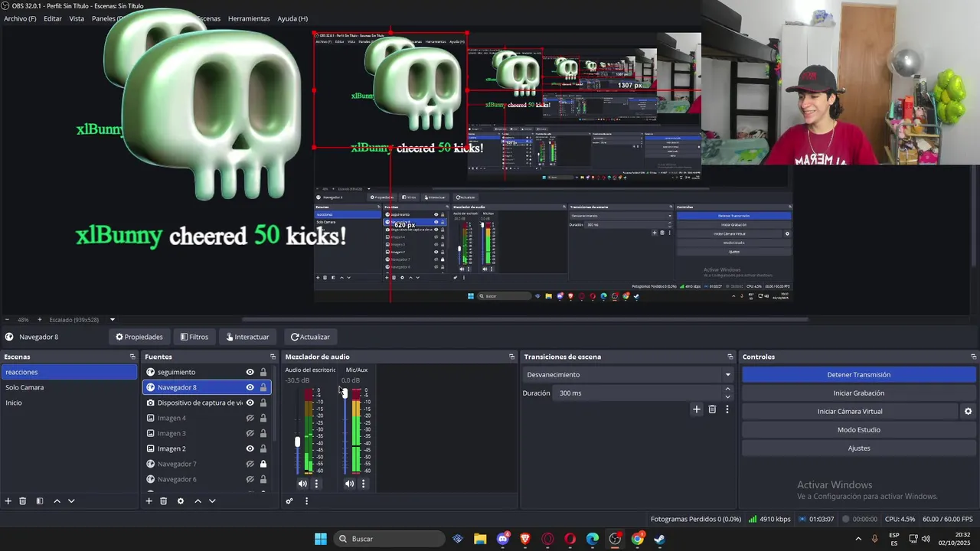Adjust the Mic/Aux volume fader

[345, 393]
